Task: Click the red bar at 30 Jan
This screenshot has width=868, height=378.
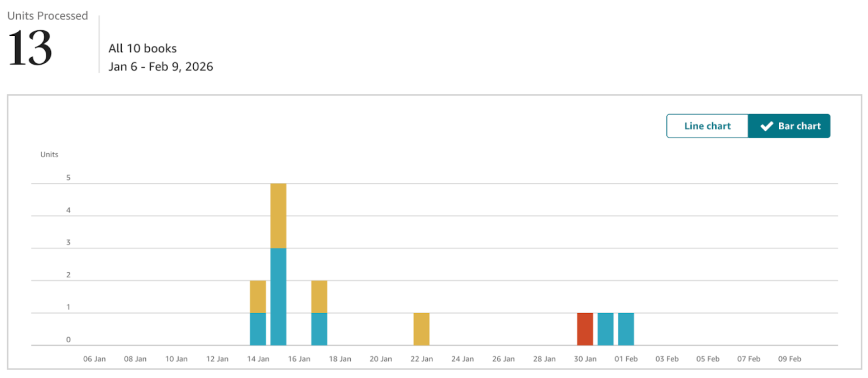Action: coord(585,329)
